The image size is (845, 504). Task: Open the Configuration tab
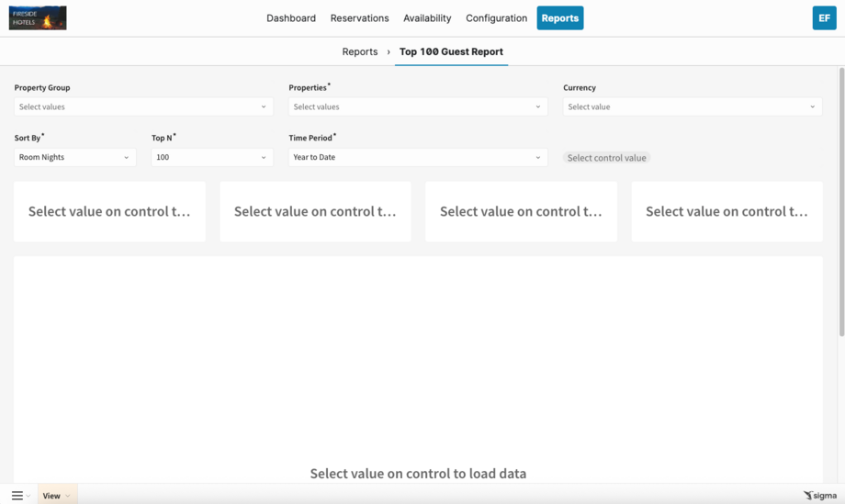pos(496,17)
